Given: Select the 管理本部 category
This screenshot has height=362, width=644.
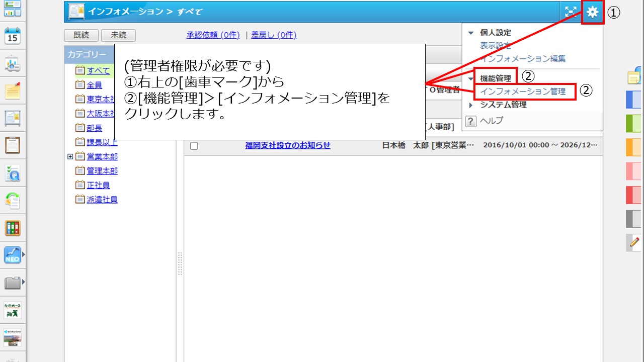Looking at the screenshot, I should (x=102, y=171).
